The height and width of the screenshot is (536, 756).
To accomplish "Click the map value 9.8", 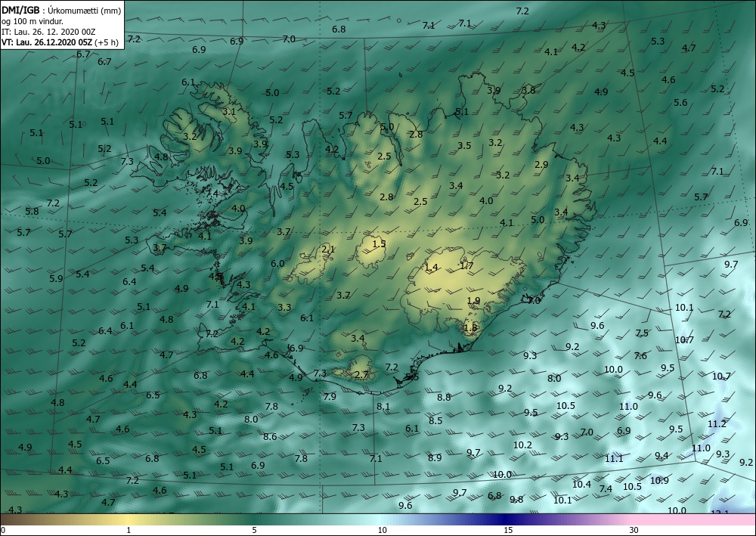I will coord(517,500).
